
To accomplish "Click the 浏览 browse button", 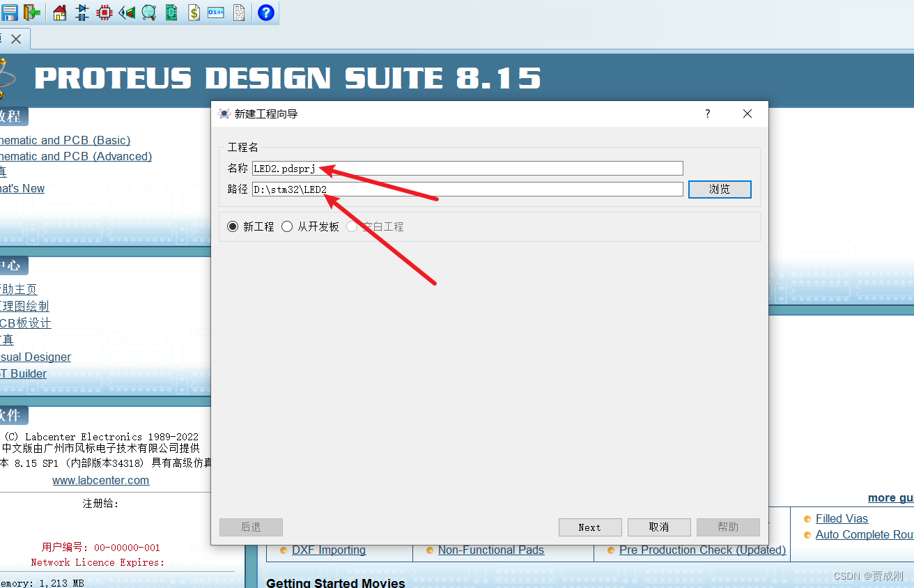I will coord(720,189).
